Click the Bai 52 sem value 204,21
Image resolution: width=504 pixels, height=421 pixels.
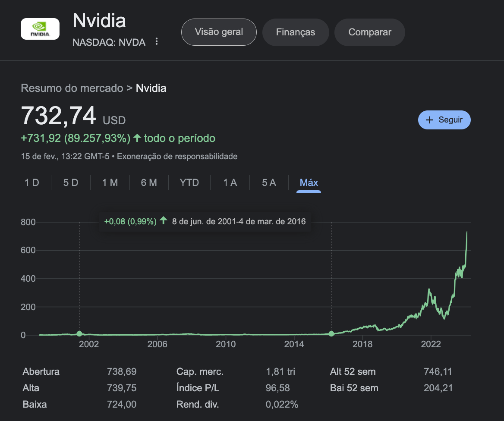438,388
